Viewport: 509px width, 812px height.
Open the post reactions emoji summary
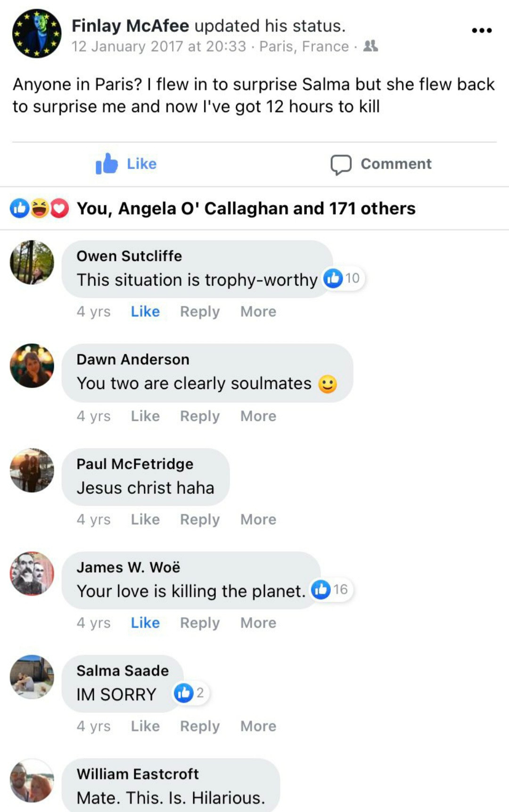point(40,208)
